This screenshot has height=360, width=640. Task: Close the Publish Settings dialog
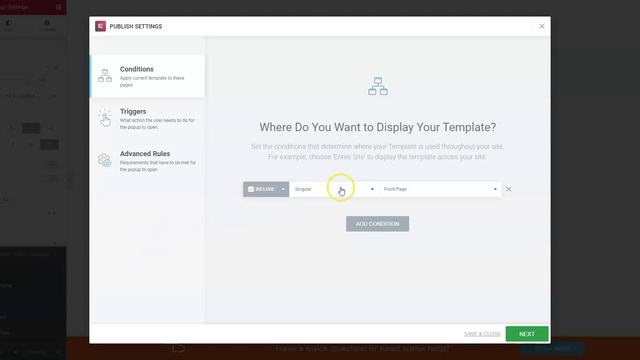pyautogui.click(x=542, y=26)
